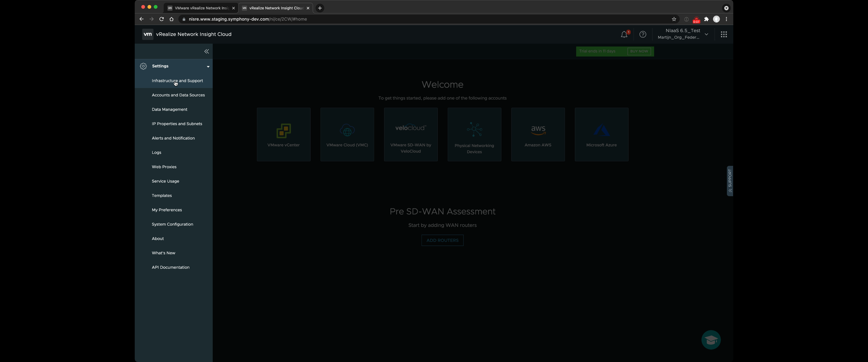
Task: Close the vRealize Network Insight Cloud tab
Action: pos(308,8)
